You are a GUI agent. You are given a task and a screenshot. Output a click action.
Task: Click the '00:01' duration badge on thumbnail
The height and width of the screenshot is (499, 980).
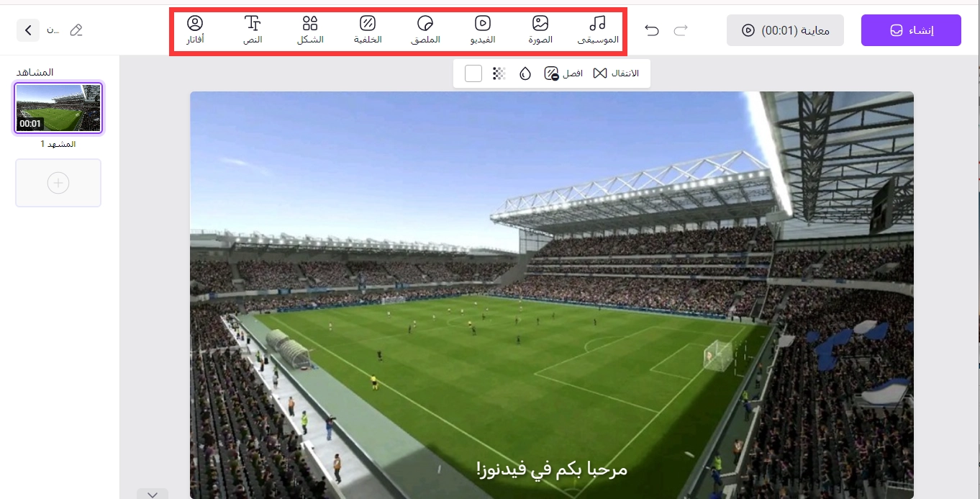pos(30,124)
